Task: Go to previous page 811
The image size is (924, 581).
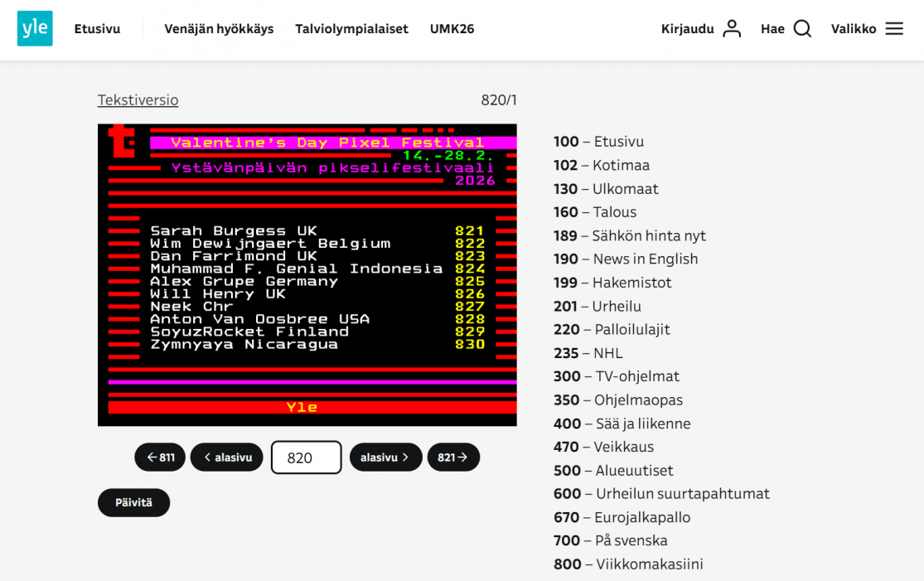Action: coord(160,458)
